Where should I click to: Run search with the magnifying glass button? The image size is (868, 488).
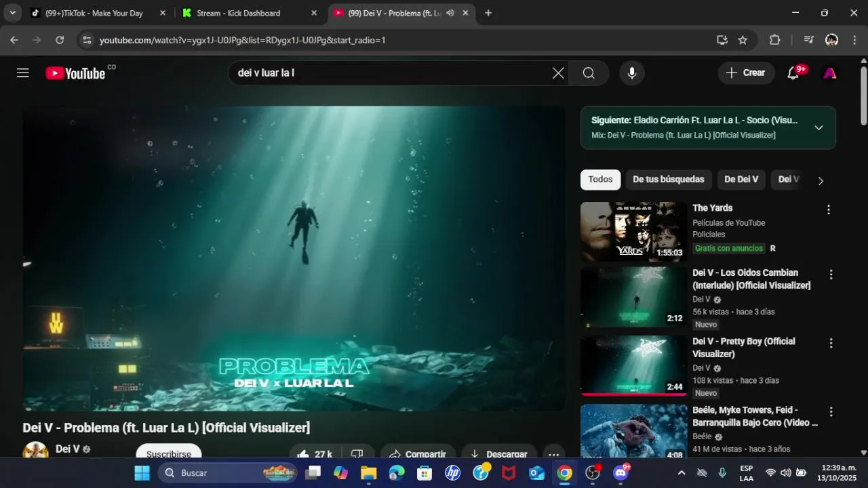coord(589,73)
